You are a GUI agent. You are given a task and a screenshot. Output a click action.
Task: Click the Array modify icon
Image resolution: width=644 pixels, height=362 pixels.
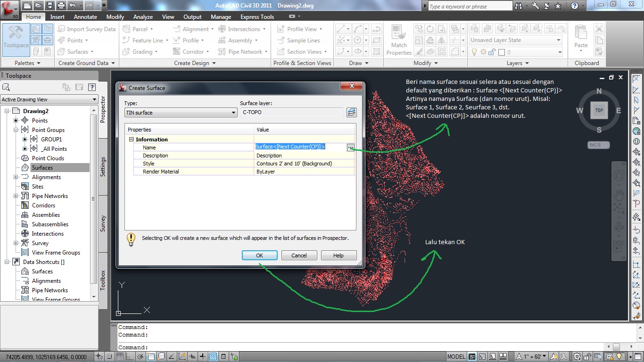click(441, 51)
